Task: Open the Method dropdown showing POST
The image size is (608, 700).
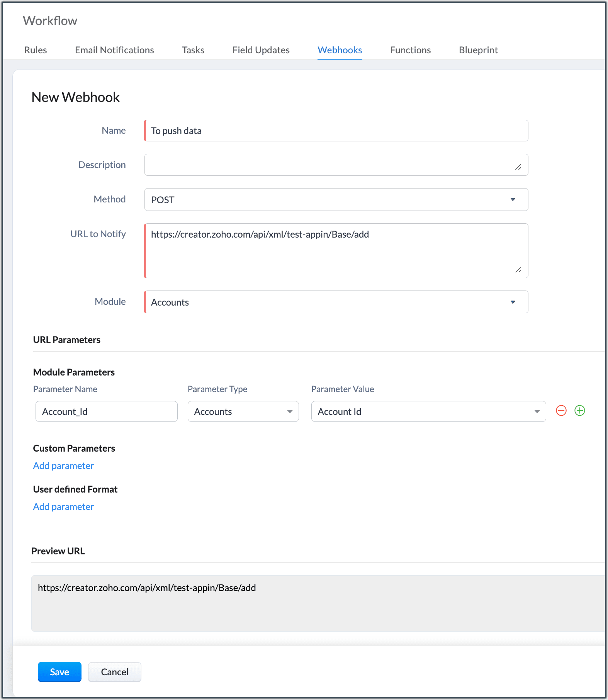Action: click(336, 200)
